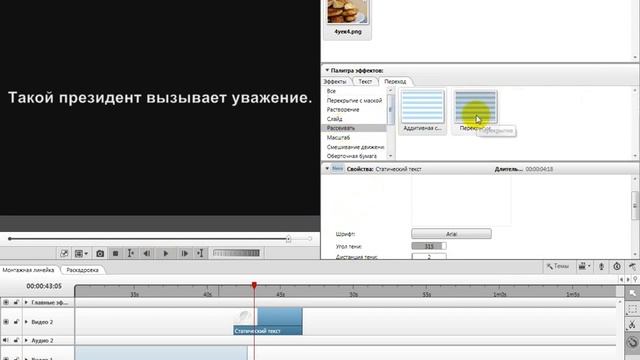Select Смешивание движения category
The image size is (640, 360).
pyautogui.click(x=355, y=147)
